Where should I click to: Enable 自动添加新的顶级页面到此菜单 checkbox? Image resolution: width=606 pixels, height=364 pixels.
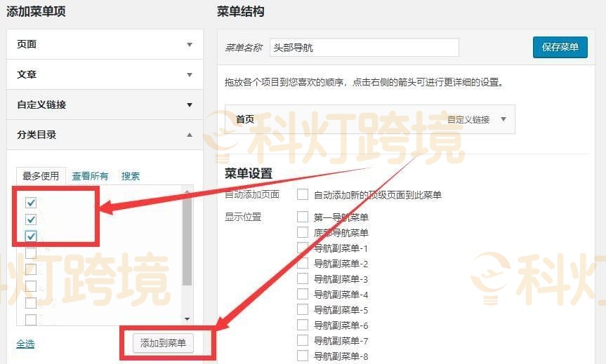tap(303, 194)
